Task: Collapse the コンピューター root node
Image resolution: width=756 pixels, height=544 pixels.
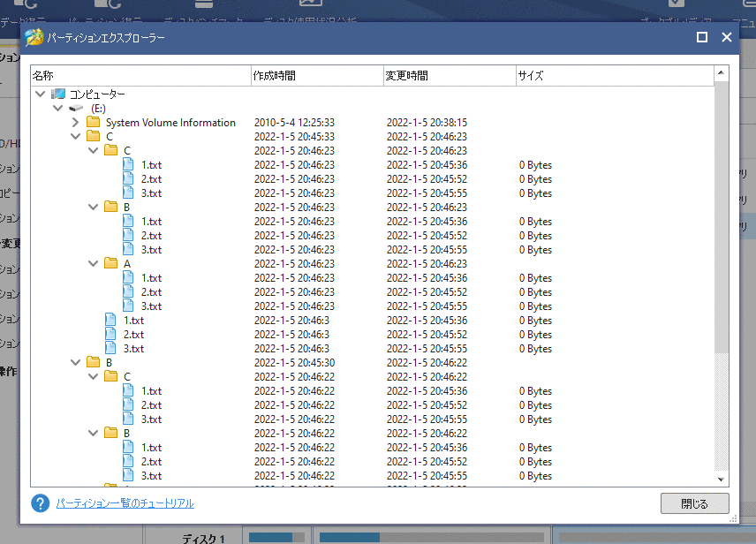Action: pos(40,94)
